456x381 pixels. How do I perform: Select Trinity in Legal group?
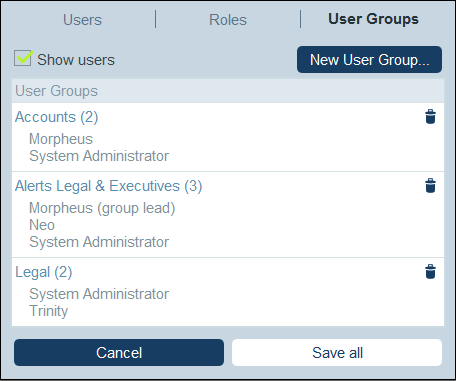coord(49,311)
